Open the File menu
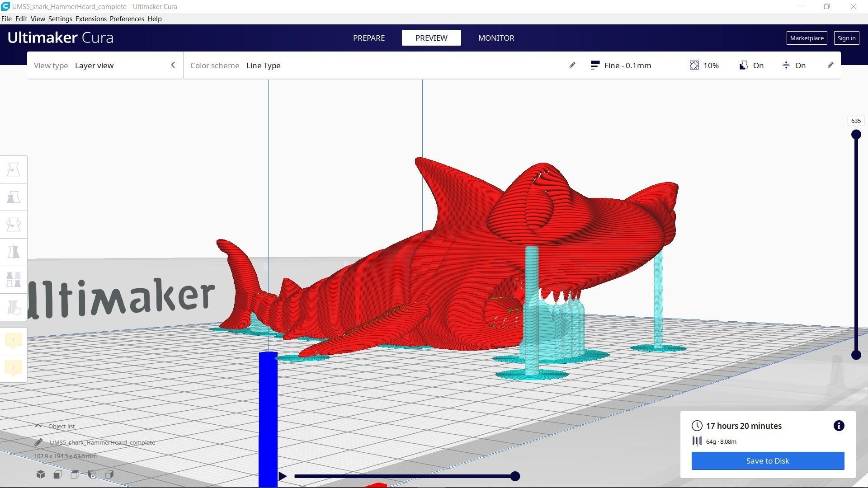 [6, 19]
